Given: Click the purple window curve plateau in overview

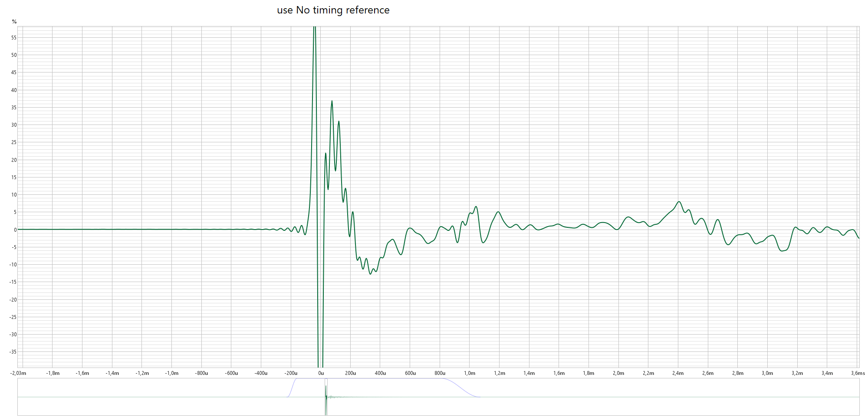Looking at the screenshot, I should (x=369, y=379).
